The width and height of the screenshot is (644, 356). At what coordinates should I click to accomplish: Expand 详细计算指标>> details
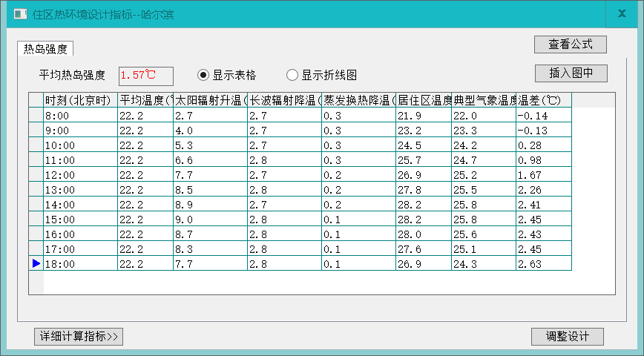79,336
